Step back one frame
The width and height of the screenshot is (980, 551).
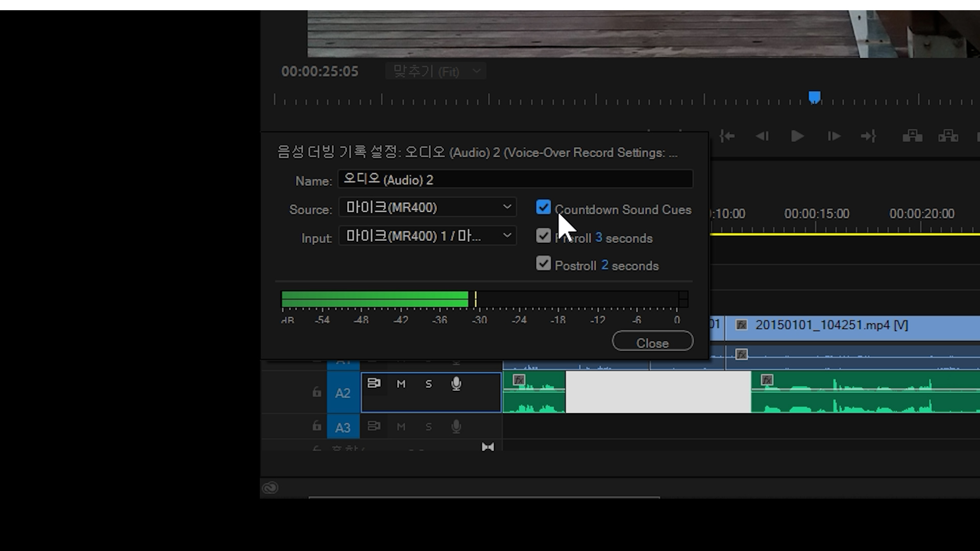tap(762, 136)
